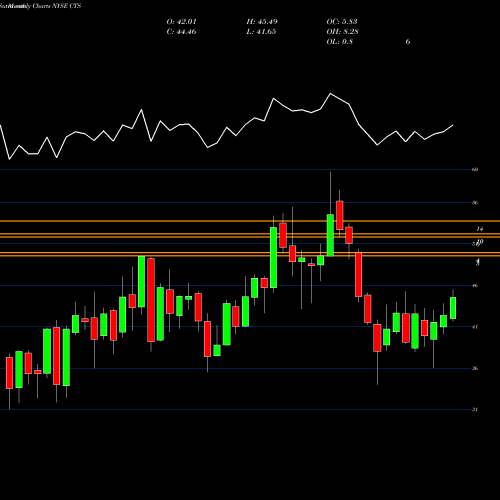Click the '60' price axis label
Screen dimensions: 500x500
click(x=475, y=169)
